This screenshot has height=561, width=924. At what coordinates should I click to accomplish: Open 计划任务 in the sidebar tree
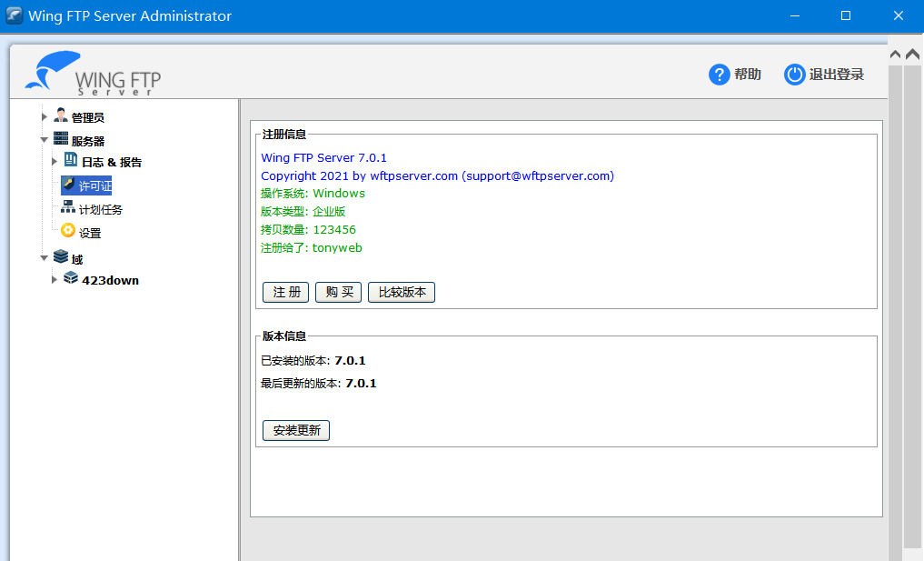[x=100, y=209]
